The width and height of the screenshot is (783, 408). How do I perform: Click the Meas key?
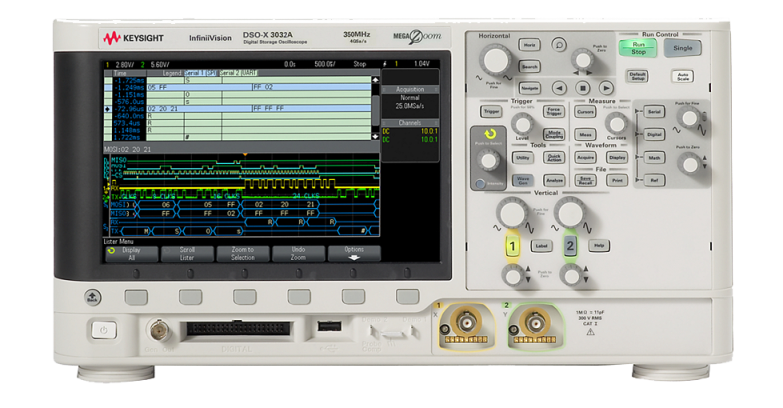pos(585,135)
